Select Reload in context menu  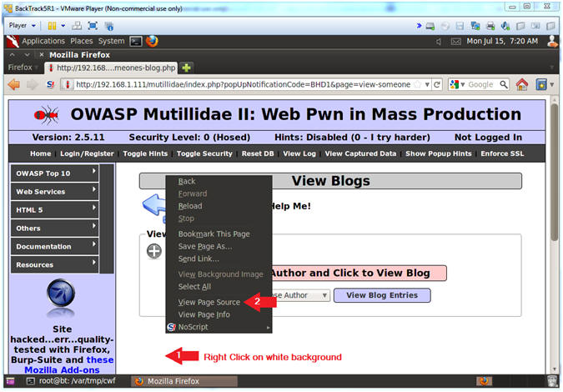[219, 206]
